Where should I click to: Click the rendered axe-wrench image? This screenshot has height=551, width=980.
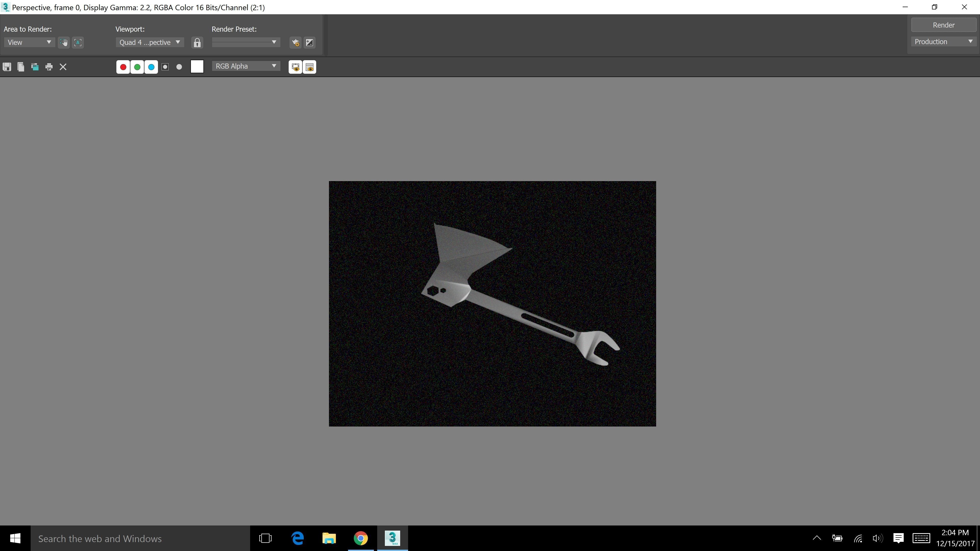[492, 304]
